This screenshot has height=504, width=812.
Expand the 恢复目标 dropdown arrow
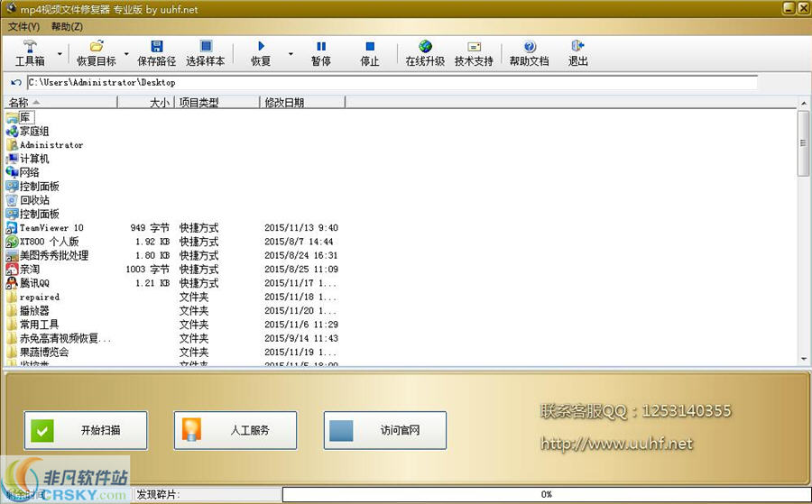(x=126, y=54)
